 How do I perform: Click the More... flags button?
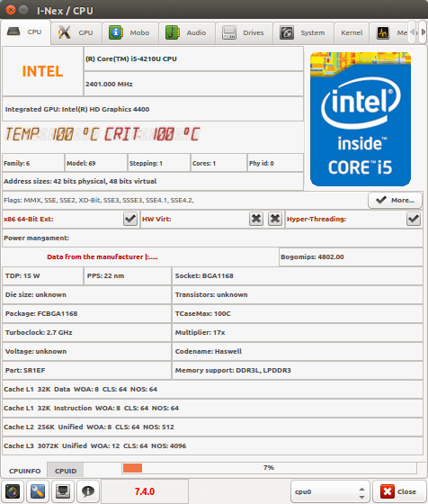tap(395, 200)
